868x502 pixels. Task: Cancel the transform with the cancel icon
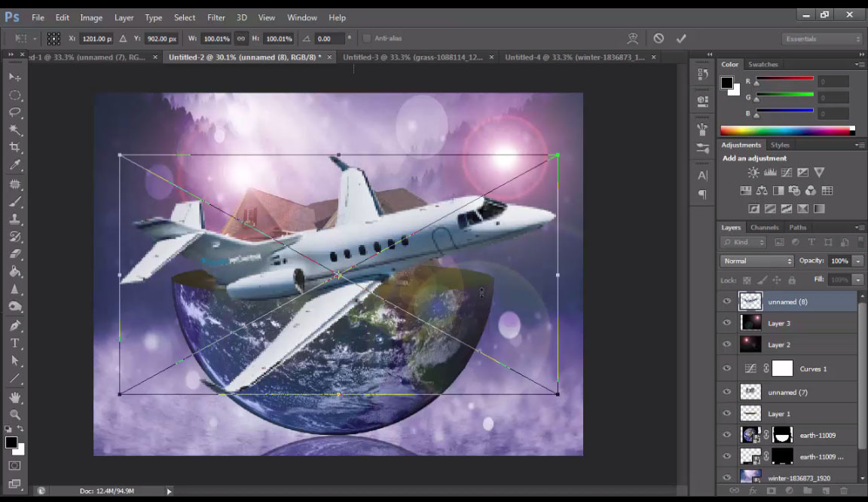click(659, 38)
